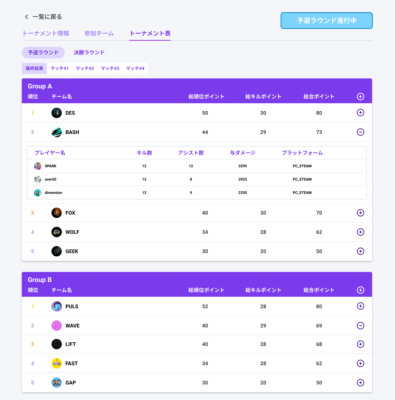
Task: Click the プレイヤー名 column header
Action: click(50, 153)
